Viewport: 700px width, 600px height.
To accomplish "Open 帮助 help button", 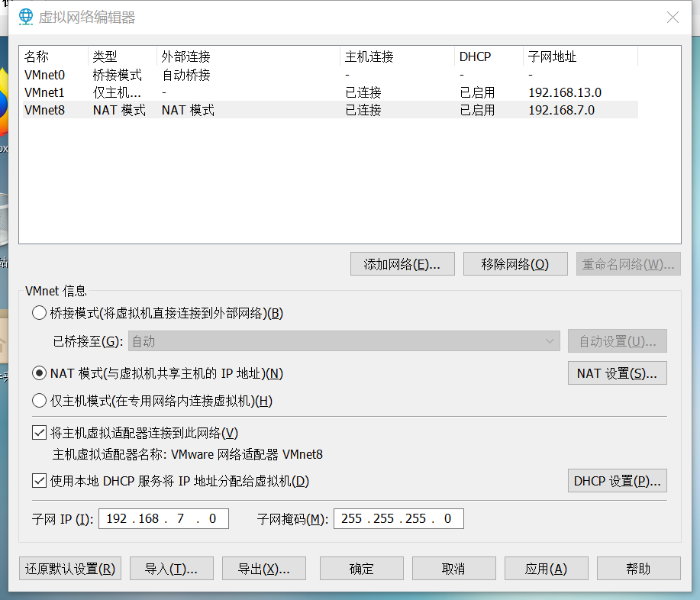I will pyautogui.click(x=639, y=569).
